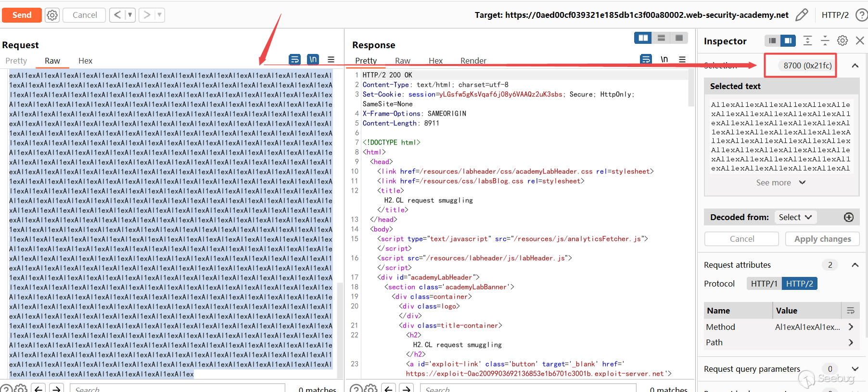Toggle word wrap in the Request panel

[x=294, y=59]
